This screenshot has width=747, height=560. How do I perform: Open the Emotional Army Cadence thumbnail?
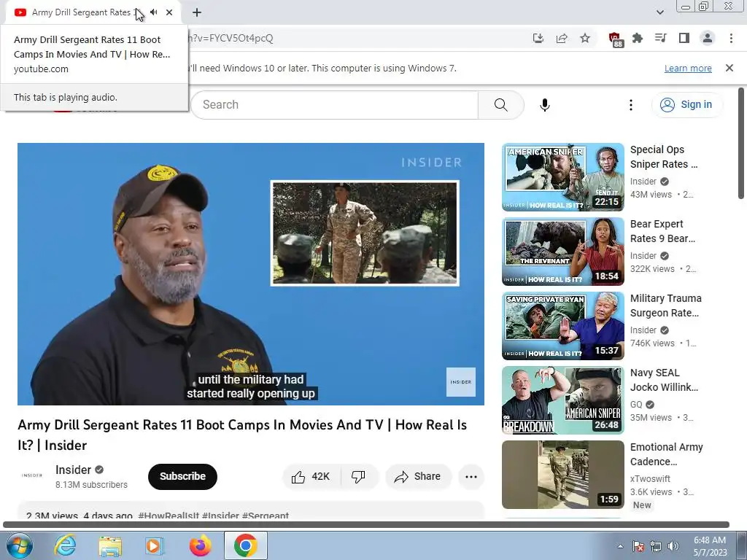click(x=562, y=474)
